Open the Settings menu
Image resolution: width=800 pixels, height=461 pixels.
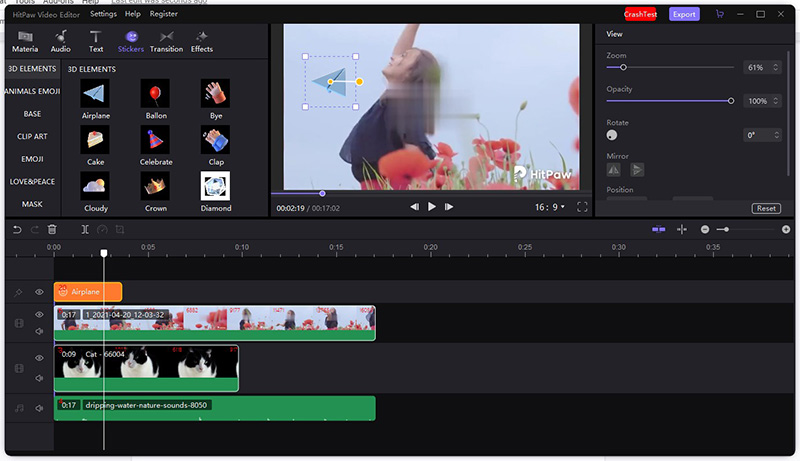pyautogui.click(x=103, y=14)
